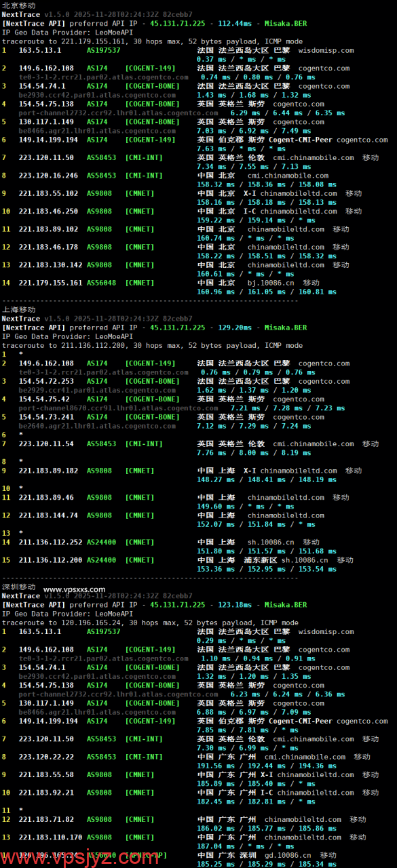Select hop IP 221.183.130.142
This screenshot has width=397, height=868.
[51, 265]
